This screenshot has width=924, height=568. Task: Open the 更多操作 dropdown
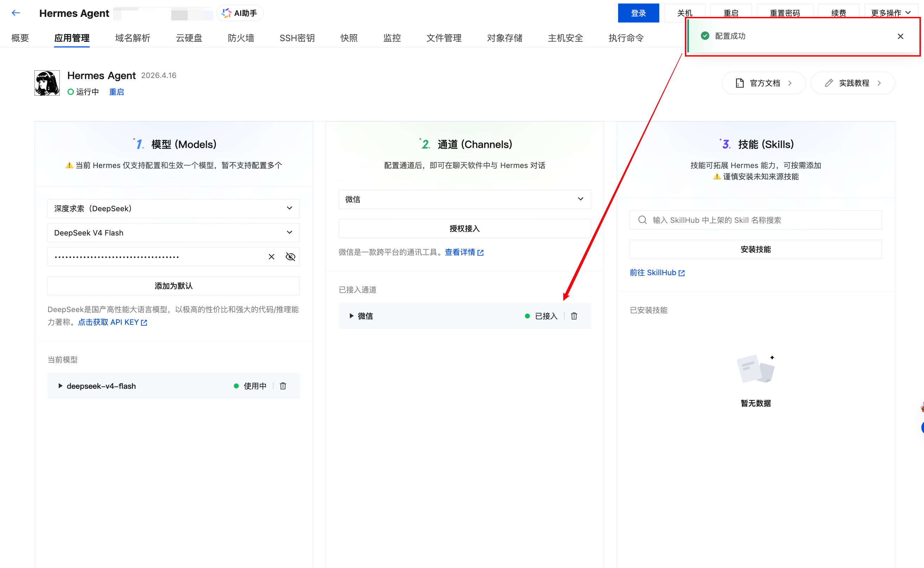coord(891,13)
